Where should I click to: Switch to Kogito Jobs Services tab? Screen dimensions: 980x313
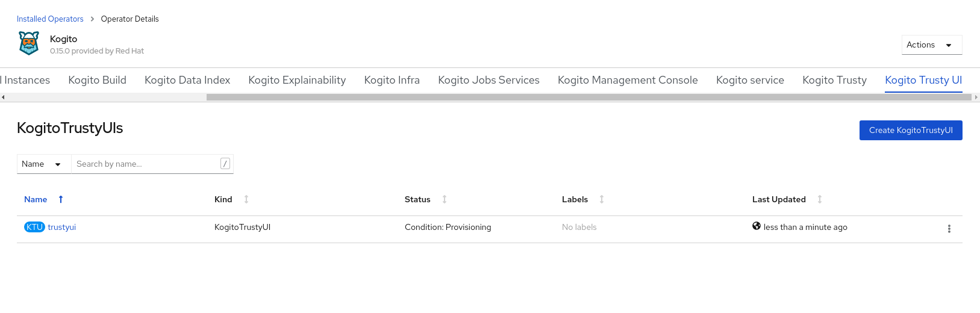(x=489, y=80)
